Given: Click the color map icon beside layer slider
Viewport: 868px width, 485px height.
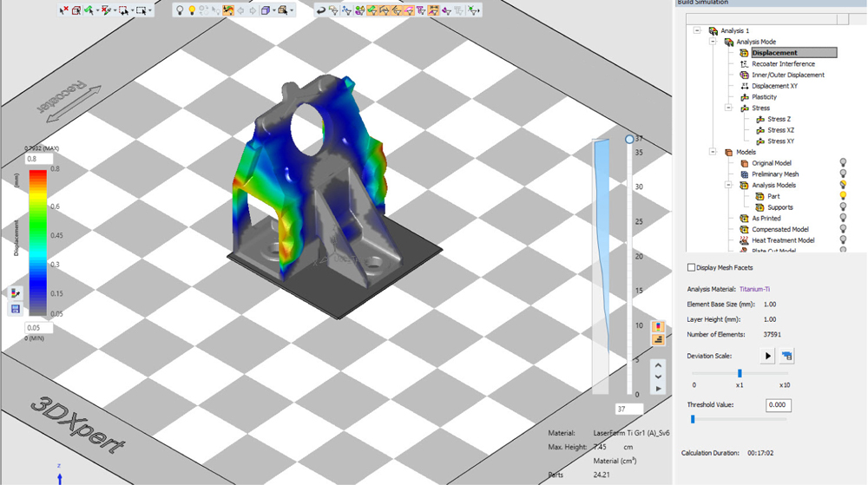Looking at the screenshot, I should [658, 326].
